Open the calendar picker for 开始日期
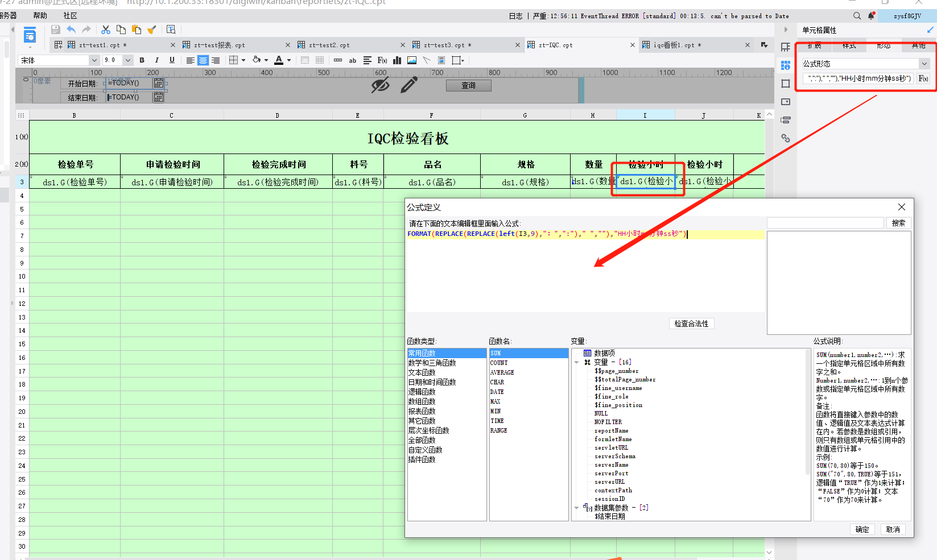 (159, 84)
